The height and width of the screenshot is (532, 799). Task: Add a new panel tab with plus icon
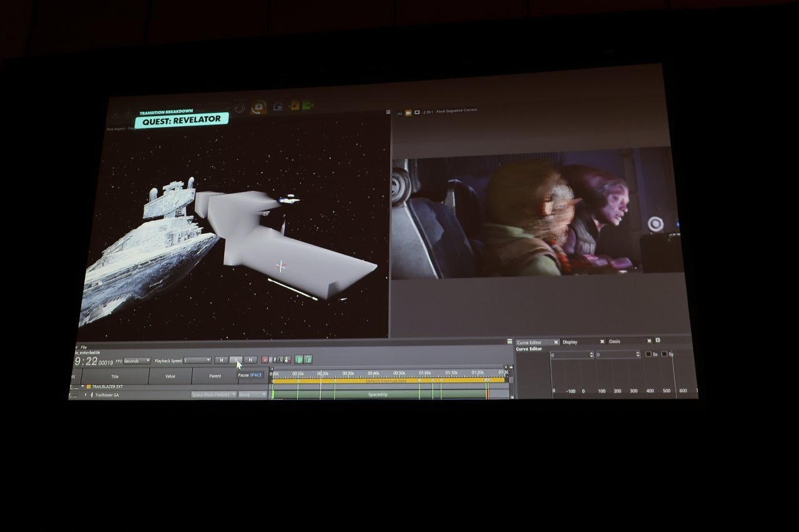click(x=658, y=341)
